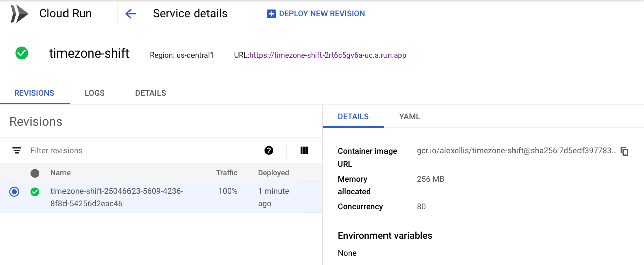Click the Service details page title
Image resolution: width=644 pixels, height=265 pixels.
coord(190,14)
